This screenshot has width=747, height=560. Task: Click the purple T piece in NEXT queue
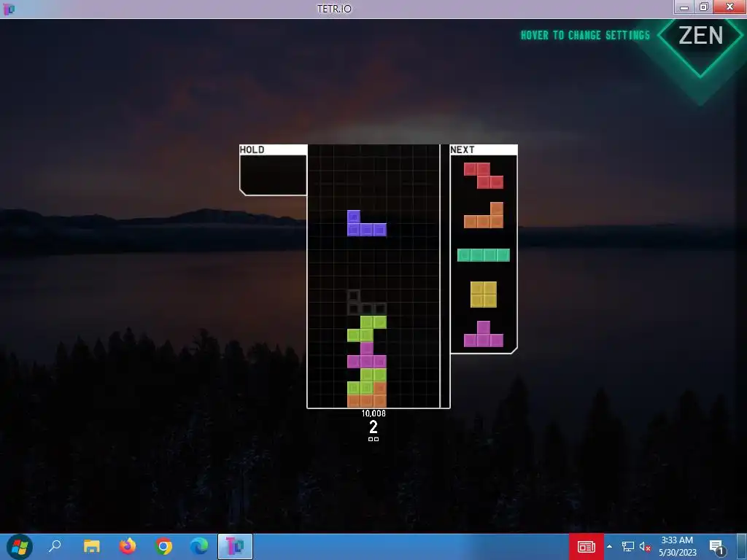click(x=484, y=334)
